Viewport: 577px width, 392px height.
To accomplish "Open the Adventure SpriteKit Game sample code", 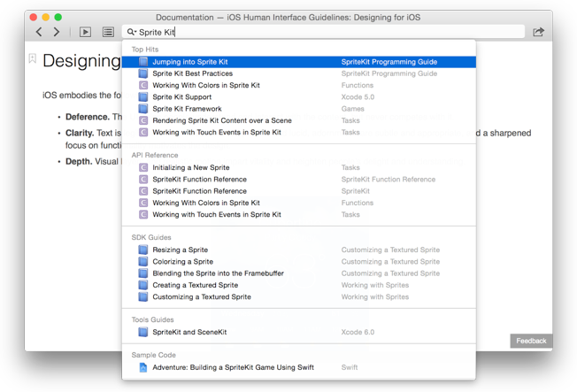I will tap(299, 368).
